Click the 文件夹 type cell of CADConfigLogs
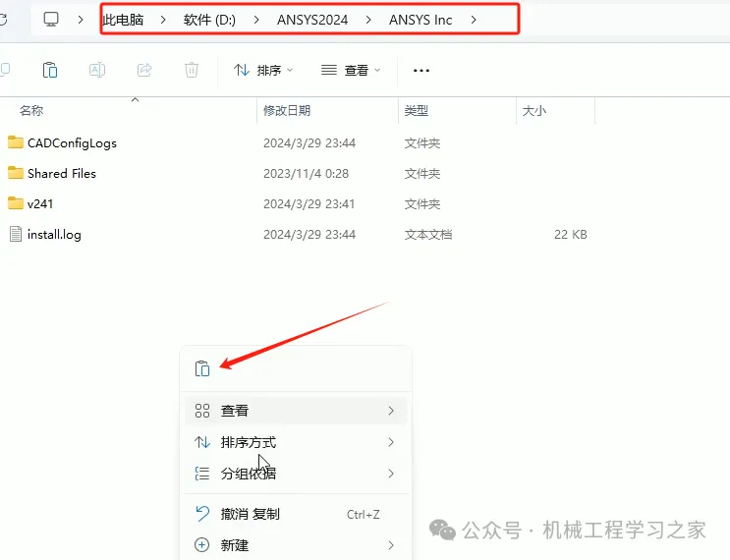The height and width of the screenshot is (560, 730). pyautogui.click(x=422, y=142)
